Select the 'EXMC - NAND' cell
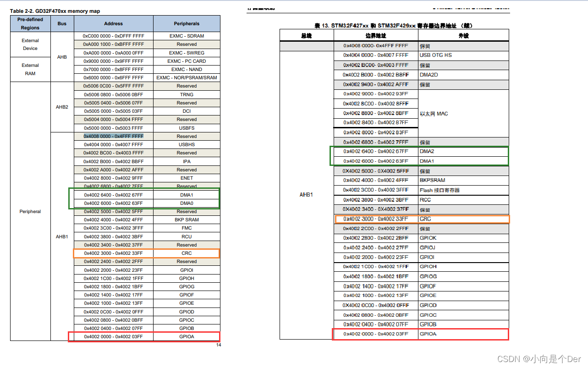The width and height of the screenshot is (588, 368). [x=187, y=69]
